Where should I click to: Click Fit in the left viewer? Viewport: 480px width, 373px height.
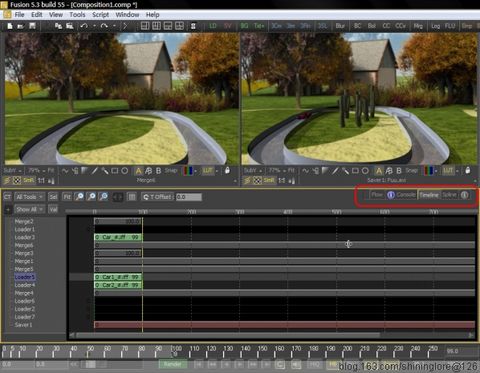pyautogui.click(x=51, y=171)
